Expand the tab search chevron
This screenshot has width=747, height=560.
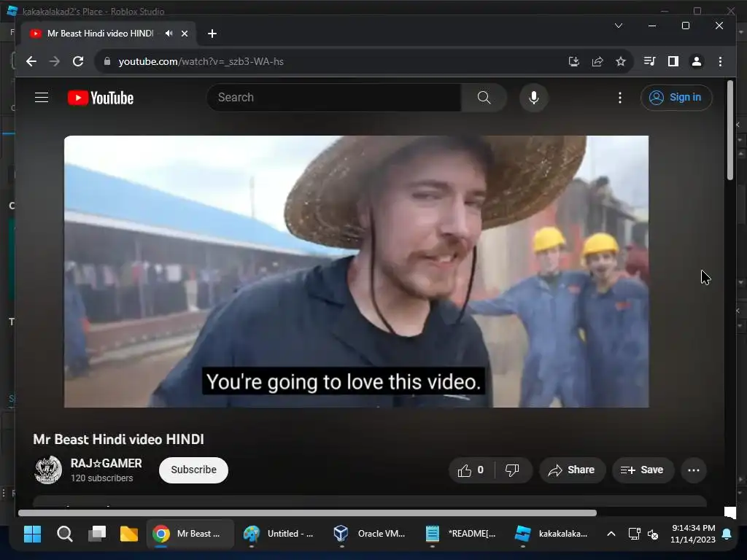coord(619,26)
